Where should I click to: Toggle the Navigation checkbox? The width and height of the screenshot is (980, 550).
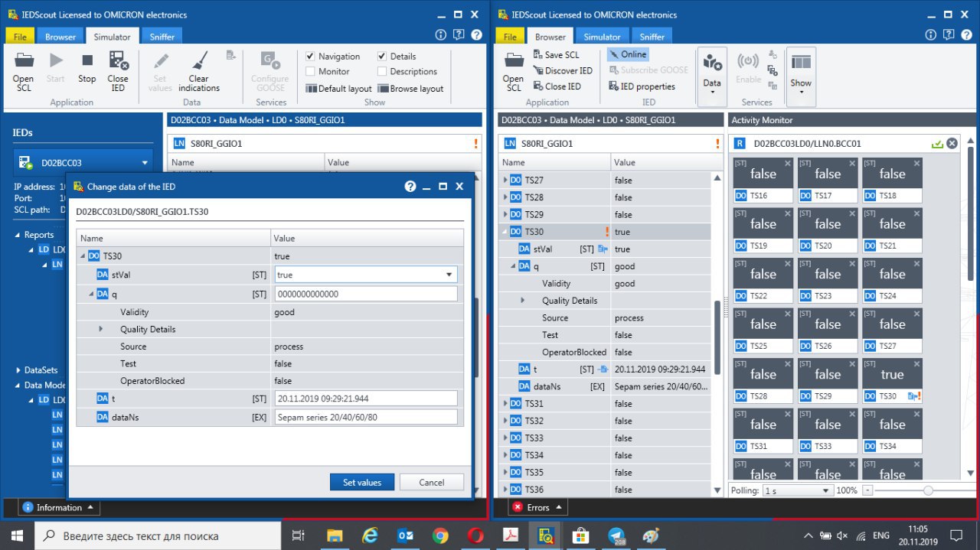click(310, 57)
